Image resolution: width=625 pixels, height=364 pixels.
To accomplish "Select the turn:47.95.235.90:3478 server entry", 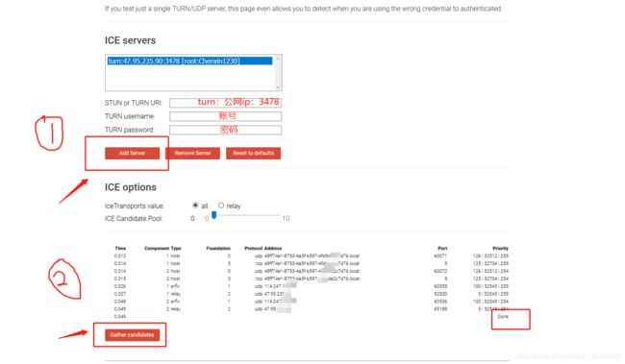I will (189, 61).
